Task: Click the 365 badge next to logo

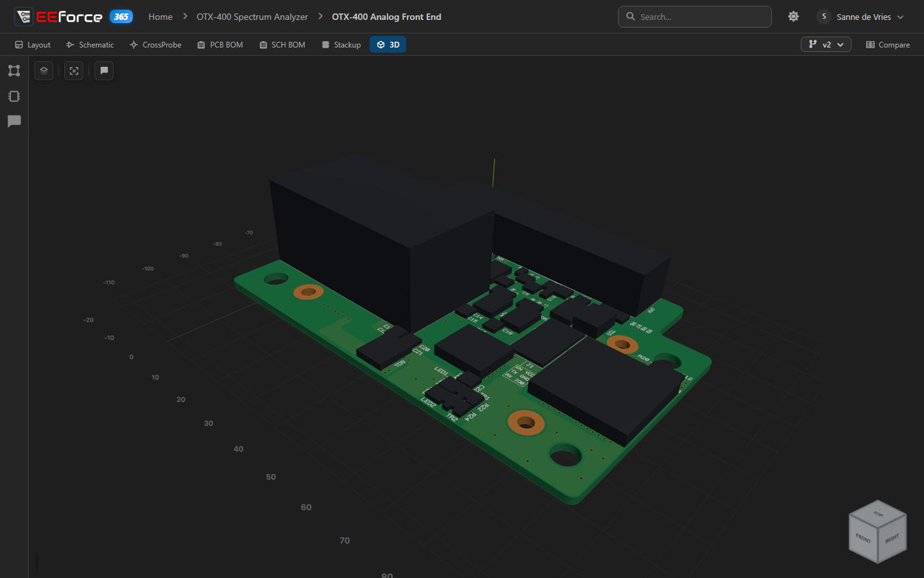Action: (x=121, y=17)
